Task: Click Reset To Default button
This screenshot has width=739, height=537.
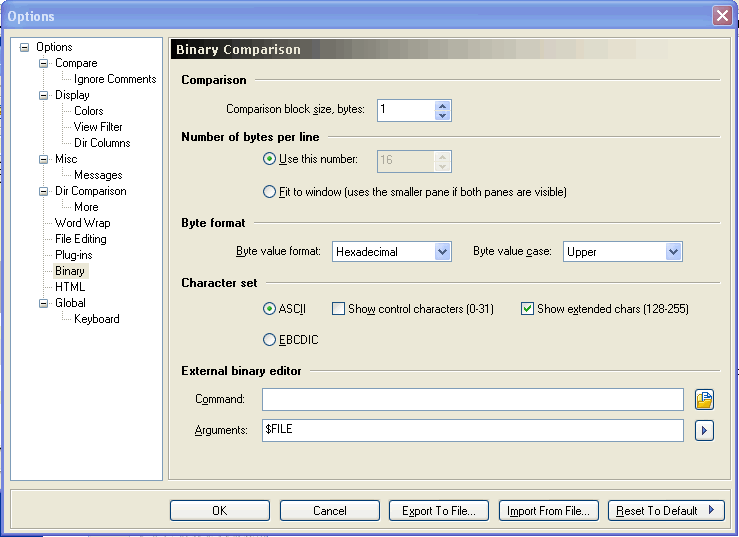Action: [666, 511]
